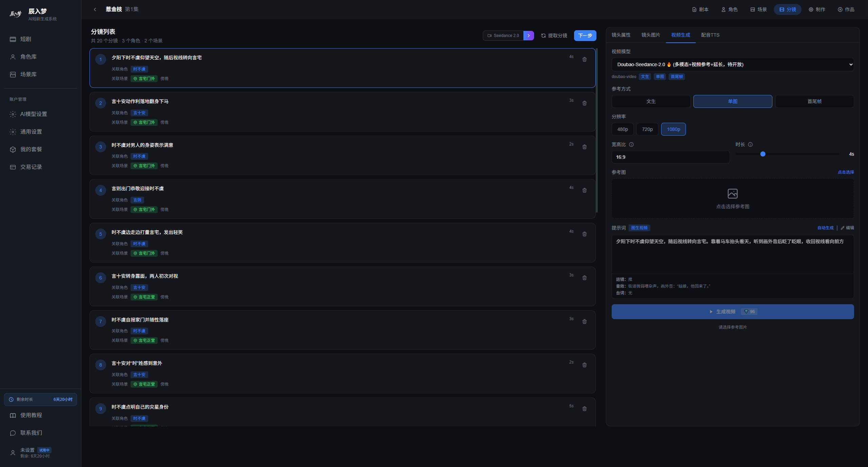Delete storyboard shot 1 with trash icon
This screenshot has height=467, width=868.
click(585, 59)
